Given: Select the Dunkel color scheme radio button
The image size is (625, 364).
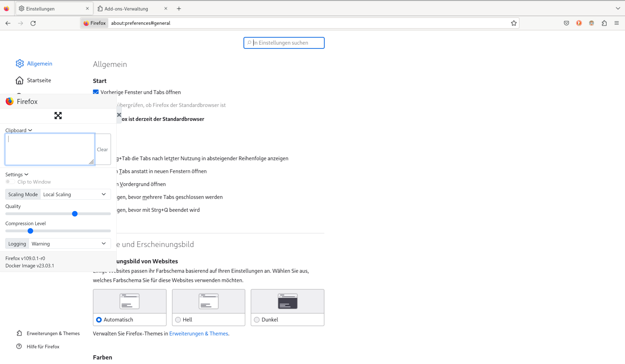Looking at the screenshot, I should pyautogui.click(x=257, y=320).
